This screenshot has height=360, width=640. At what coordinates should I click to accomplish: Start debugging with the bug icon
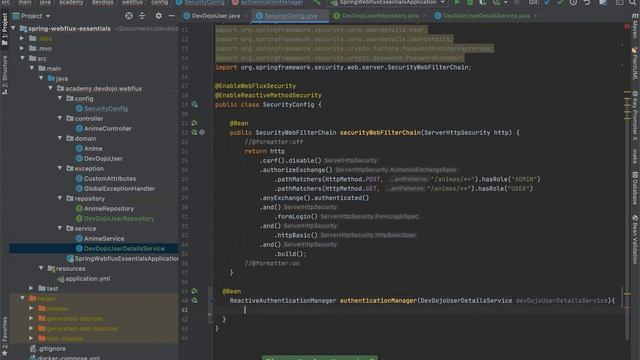click(x=470, y=2)
